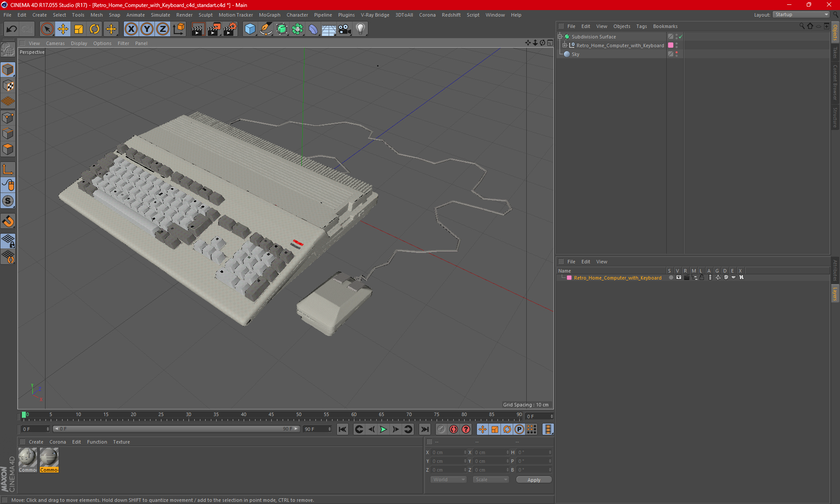Add a Light object
Viewport: 840px width, 504px height.
point(360,29)
